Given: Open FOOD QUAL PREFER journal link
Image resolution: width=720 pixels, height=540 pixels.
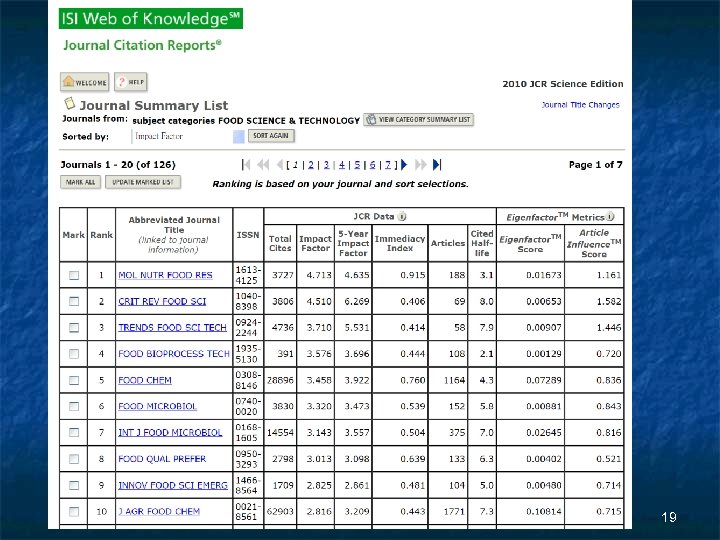Looking at the screenshot, I should pyautogui.click(x=162, y=459).
